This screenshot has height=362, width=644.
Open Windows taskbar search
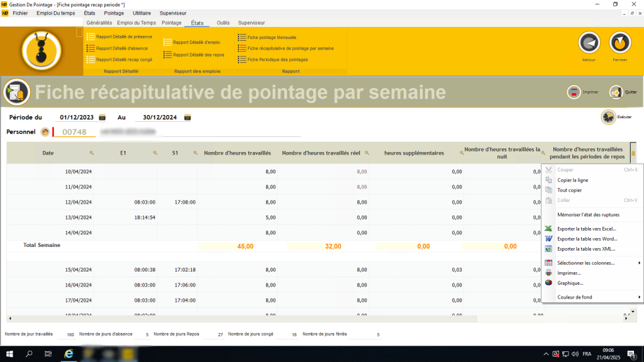[x=29, y=354]
